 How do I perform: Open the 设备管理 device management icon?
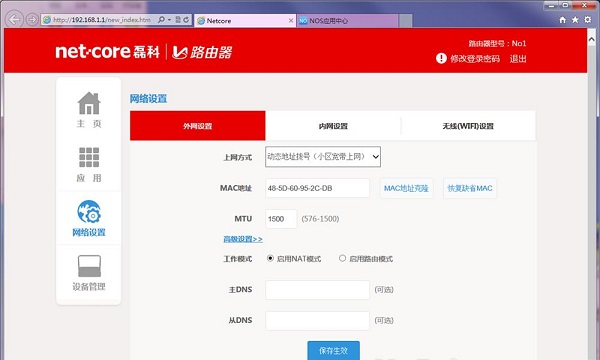(89, 273)
